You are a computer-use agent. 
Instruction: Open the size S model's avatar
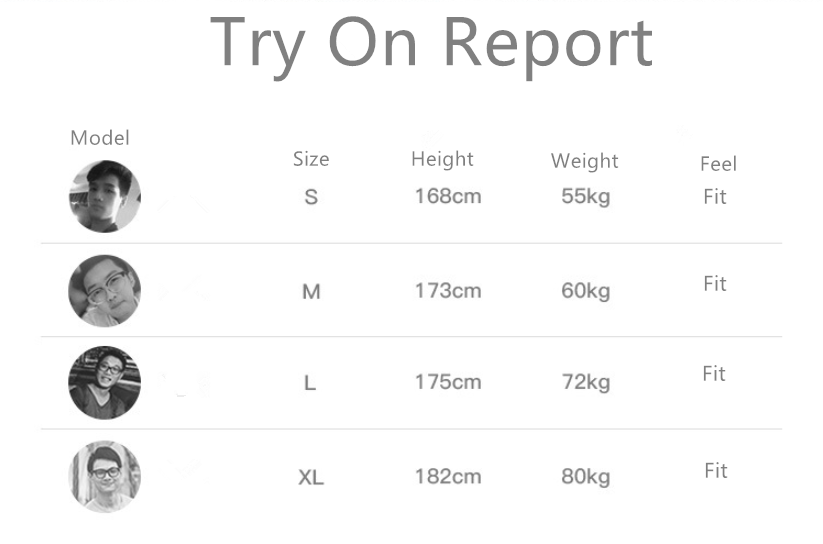pos(104,197)
